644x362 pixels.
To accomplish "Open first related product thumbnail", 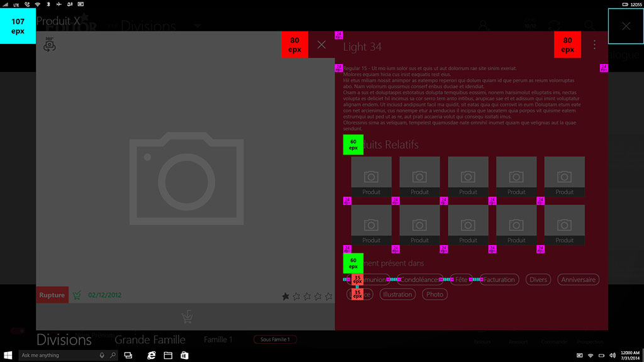I will tap(371, 177).
